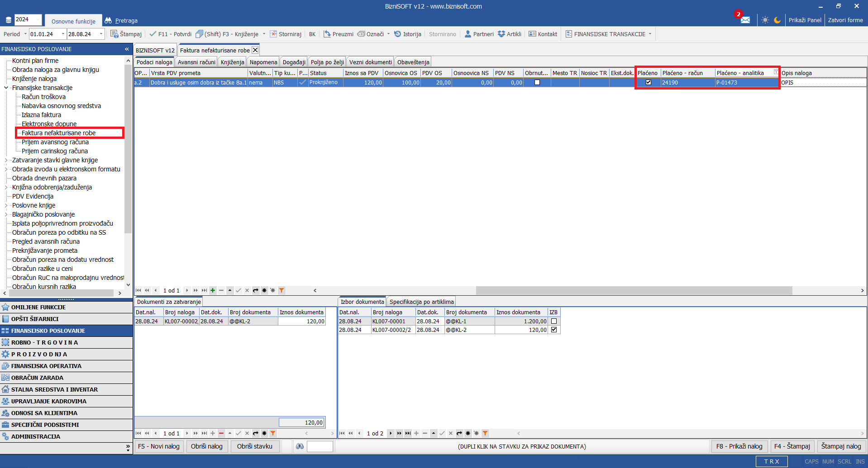Click the Štampaj printer icon in toolbar
The width and height of the screenshot is (868, 468).
click(x=114, y=34)
